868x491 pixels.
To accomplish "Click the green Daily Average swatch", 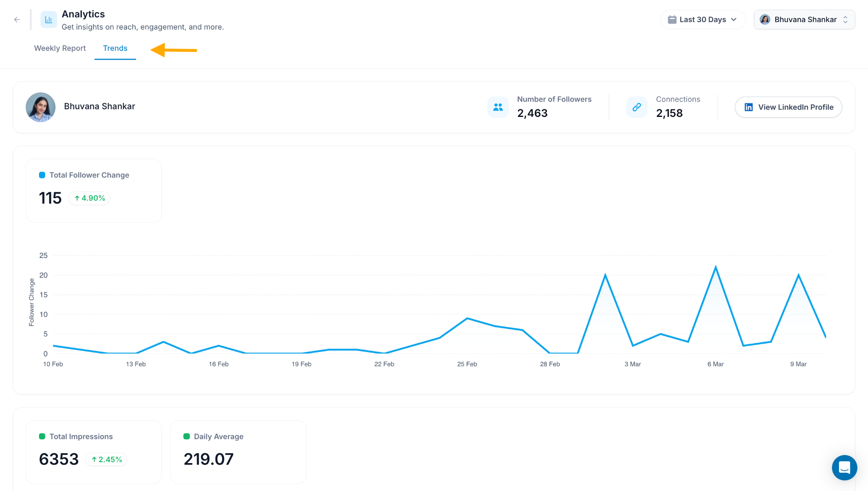I will pyautogui.click(x=186, y=436).
